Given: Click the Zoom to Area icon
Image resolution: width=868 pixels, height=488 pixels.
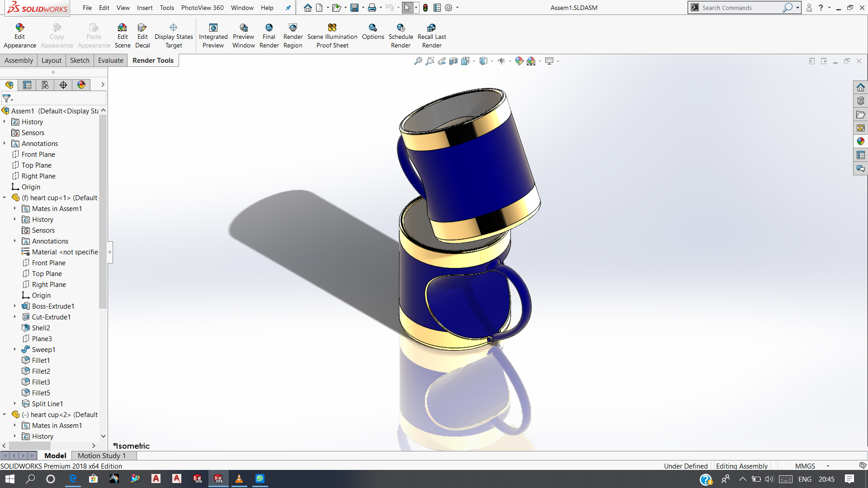Looking at the screenshot, I should (430, 61).
